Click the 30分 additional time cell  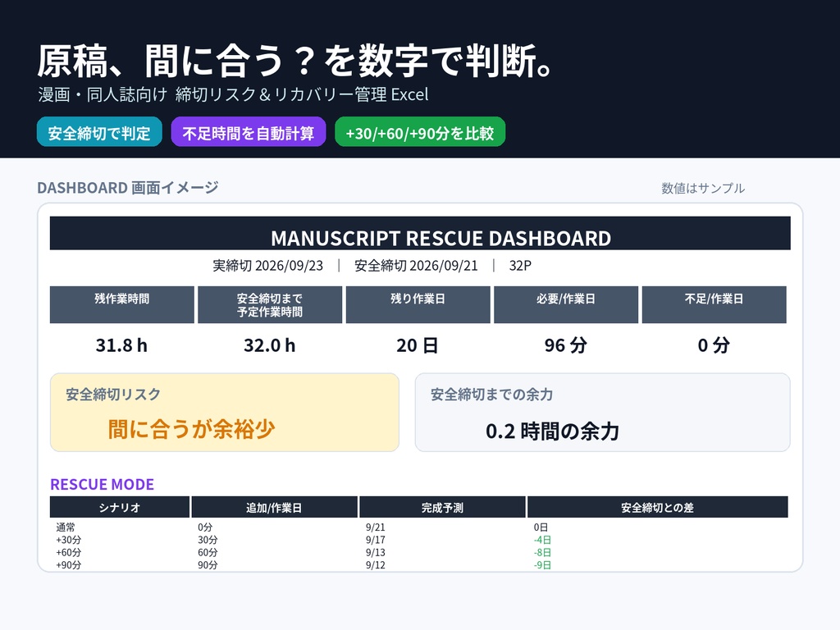click(208, 540)
